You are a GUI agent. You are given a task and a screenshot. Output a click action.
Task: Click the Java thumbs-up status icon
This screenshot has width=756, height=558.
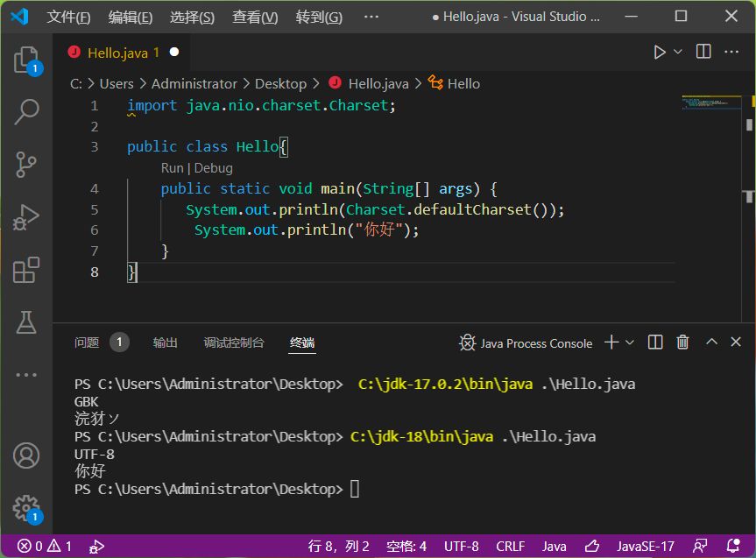click(x=592, y=547)
